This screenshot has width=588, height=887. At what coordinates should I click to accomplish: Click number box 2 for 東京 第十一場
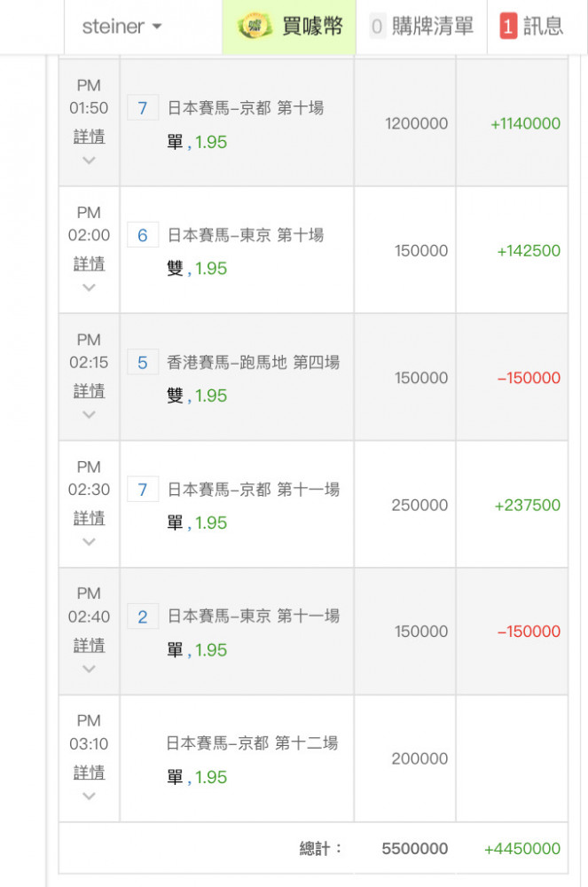[143, 616]
